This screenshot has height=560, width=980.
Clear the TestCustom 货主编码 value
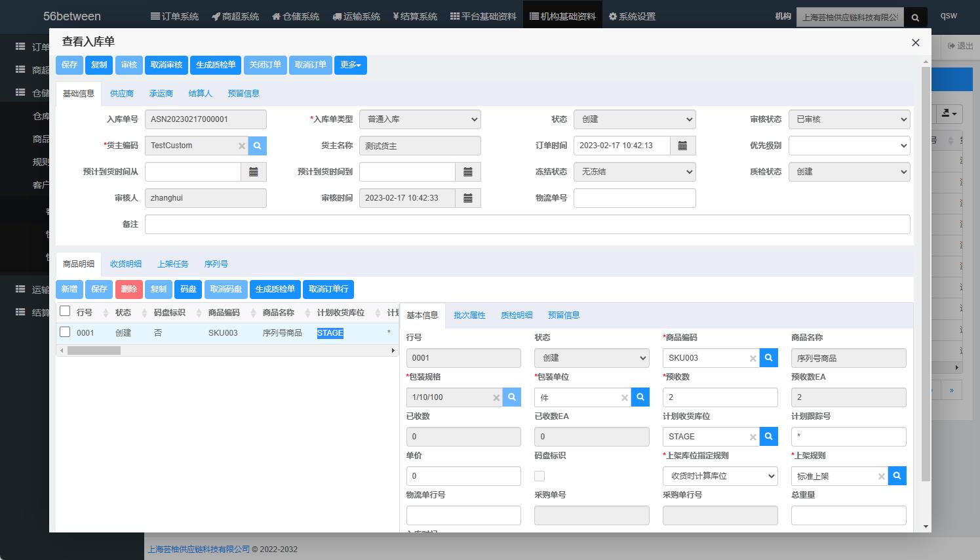coord(242,146)
